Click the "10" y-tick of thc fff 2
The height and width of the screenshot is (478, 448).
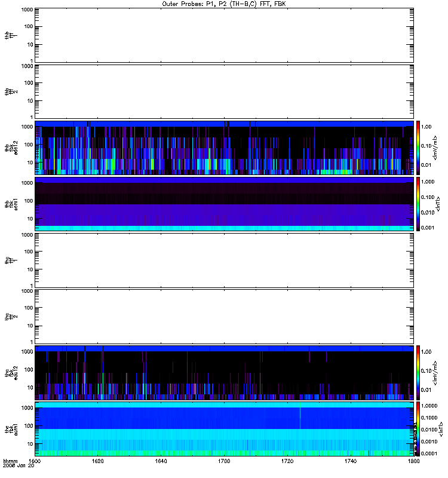[30, 326]
